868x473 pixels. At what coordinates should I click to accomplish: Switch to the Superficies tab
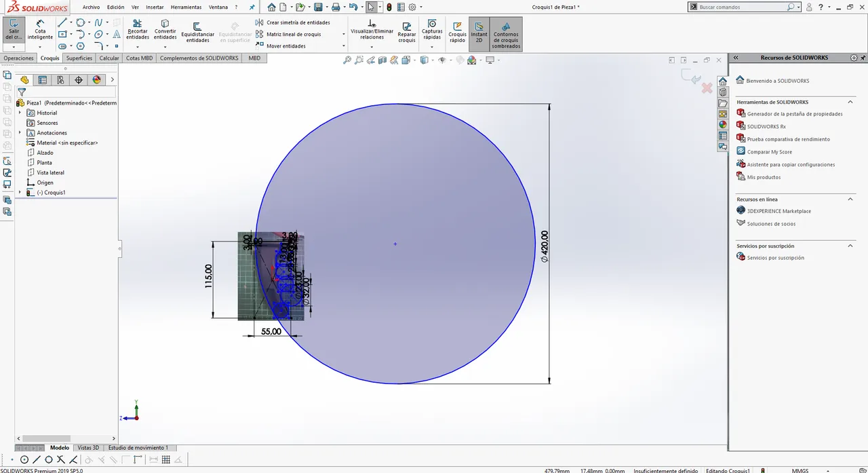pos(79,58)
